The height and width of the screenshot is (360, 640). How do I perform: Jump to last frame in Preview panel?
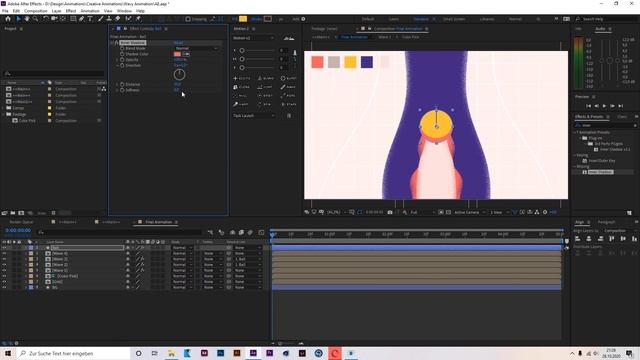(x=621, y=106)
